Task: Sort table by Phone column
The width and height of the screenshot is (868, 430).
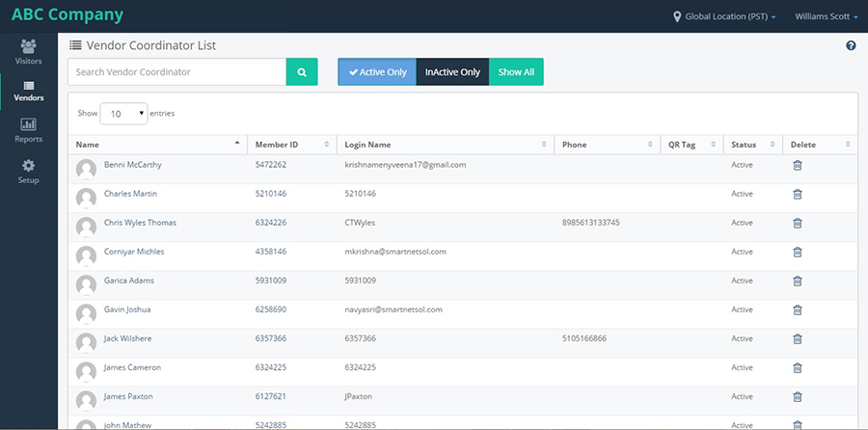Action: 608,145
